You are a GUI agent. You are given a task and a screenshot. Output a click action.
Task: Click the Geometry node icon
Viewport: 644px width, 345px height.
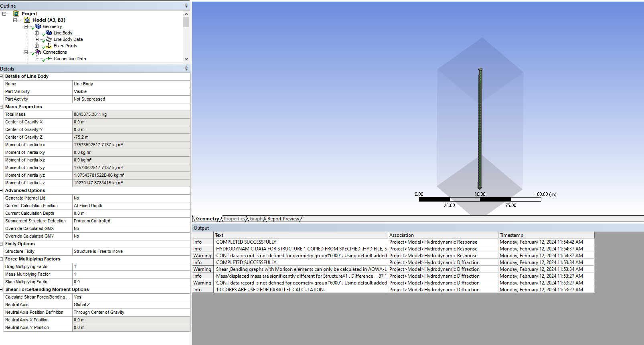[38, 26]
